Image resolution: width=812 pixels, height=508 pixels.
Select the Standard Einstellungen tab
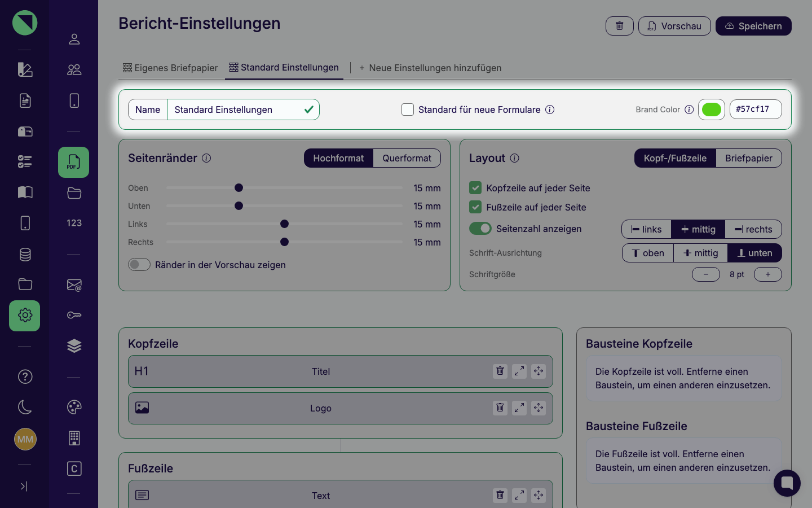[284, 68]
